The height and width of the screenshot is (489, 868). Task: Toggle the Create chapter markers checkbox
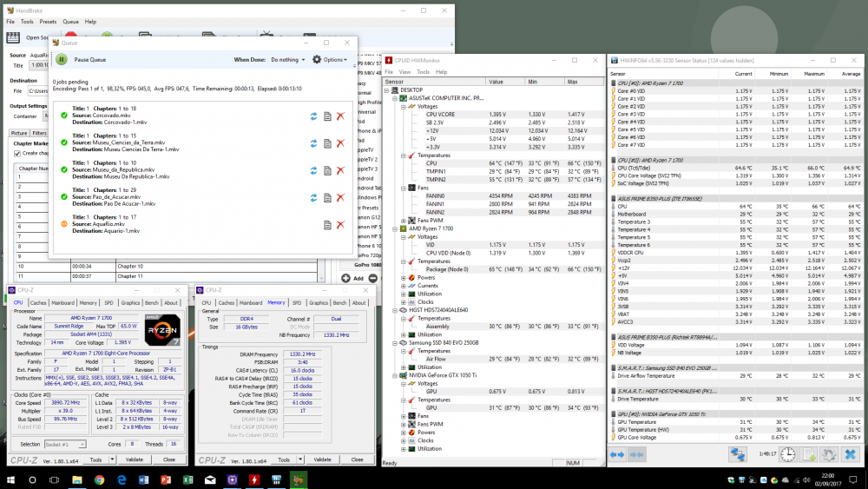tap(16, 153)
